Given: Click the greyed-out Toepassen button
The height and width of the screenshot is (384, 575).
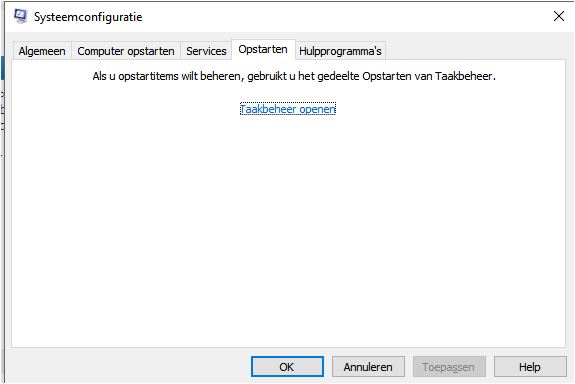Looking at the screenshot, I should click(x=449, y=367).
